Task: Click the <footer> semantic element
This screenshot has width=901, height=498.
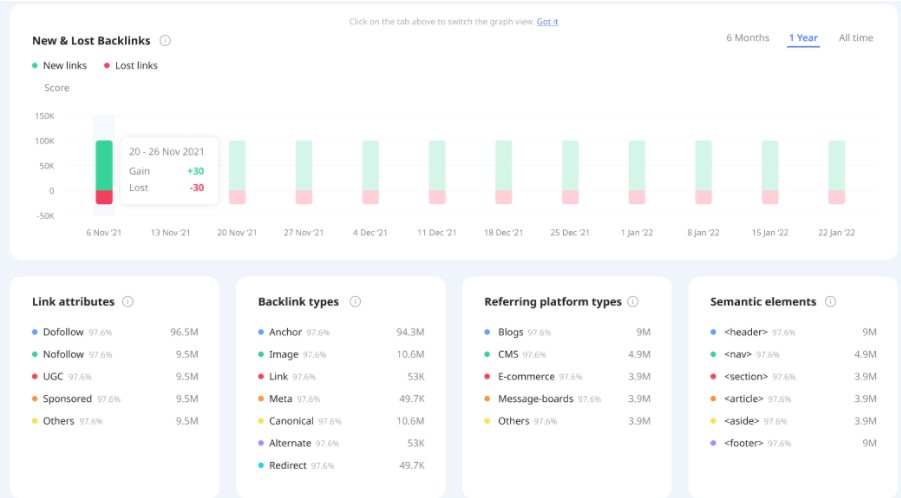Action: click(794, 443)
